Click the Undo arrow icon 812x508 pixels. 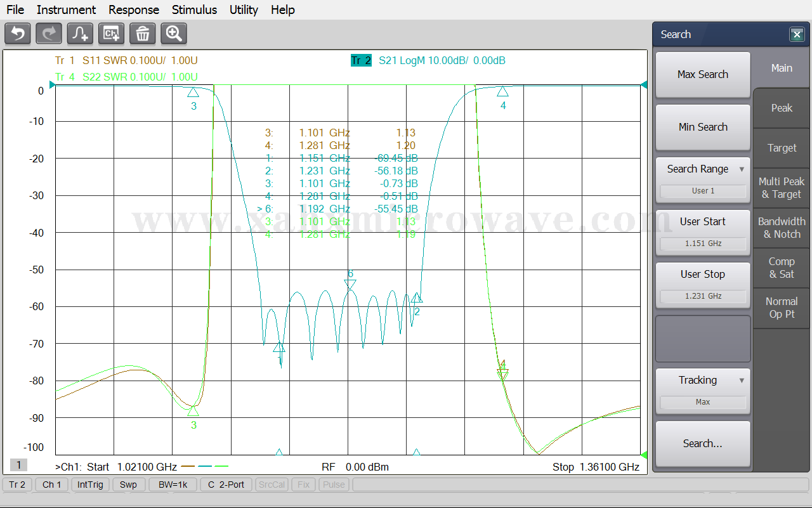point(18,34)
